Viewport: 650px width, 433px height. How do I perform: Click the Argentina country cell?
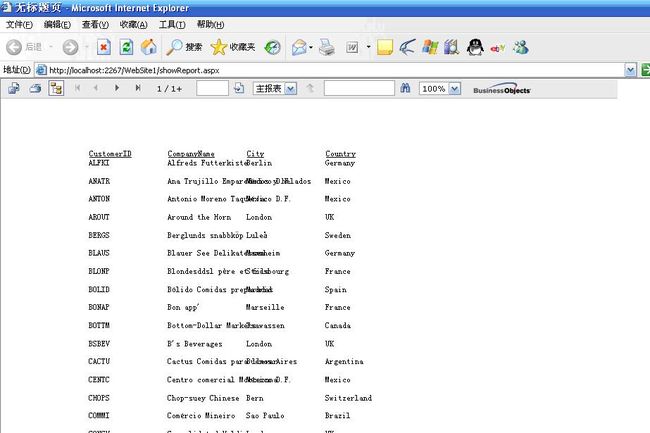(344, 361)
